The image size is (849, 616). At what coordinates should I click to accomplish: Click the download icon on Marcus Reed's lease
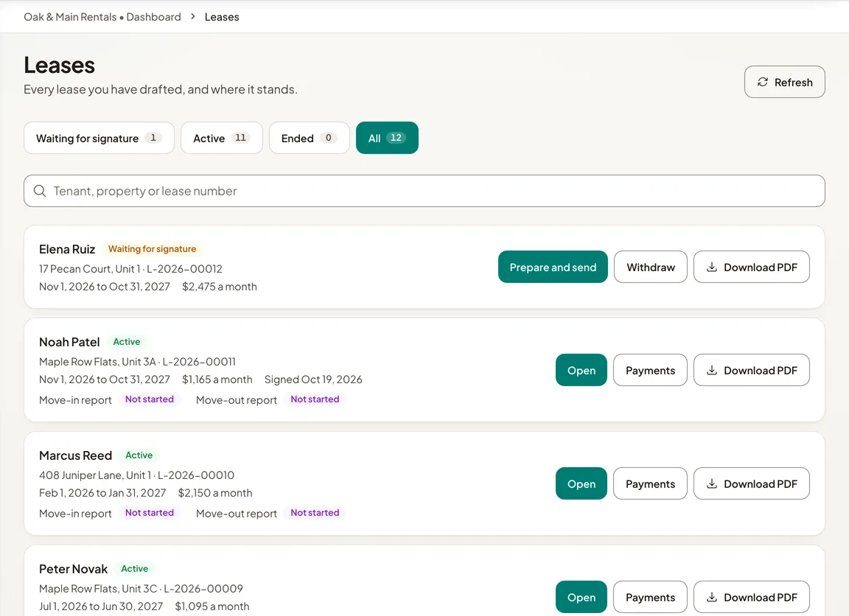712,483
